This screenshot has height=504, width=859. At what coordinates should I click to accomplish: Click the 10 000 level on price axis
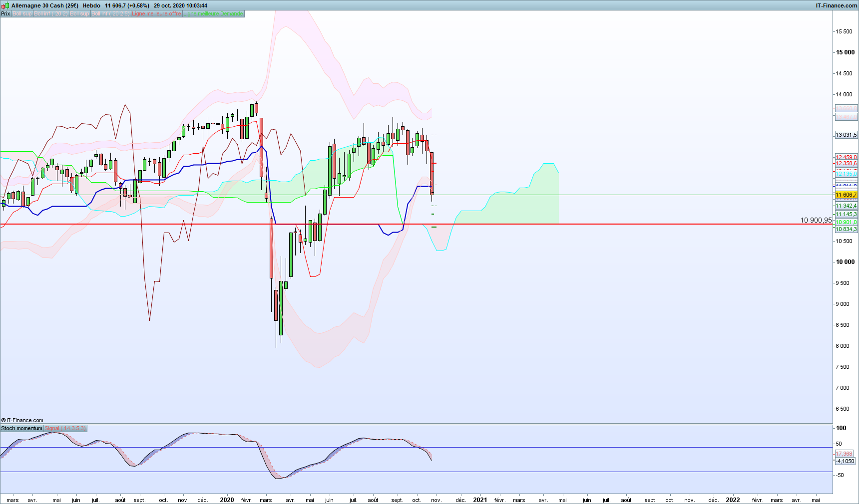pos(846,261)
